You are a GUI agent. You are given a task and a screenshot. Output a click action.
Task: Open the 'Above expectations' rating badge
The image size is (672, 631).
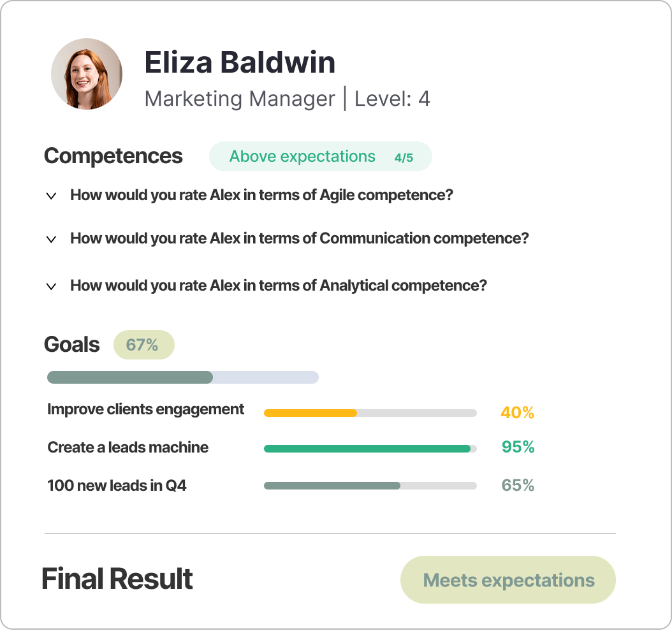coord(302,156)
